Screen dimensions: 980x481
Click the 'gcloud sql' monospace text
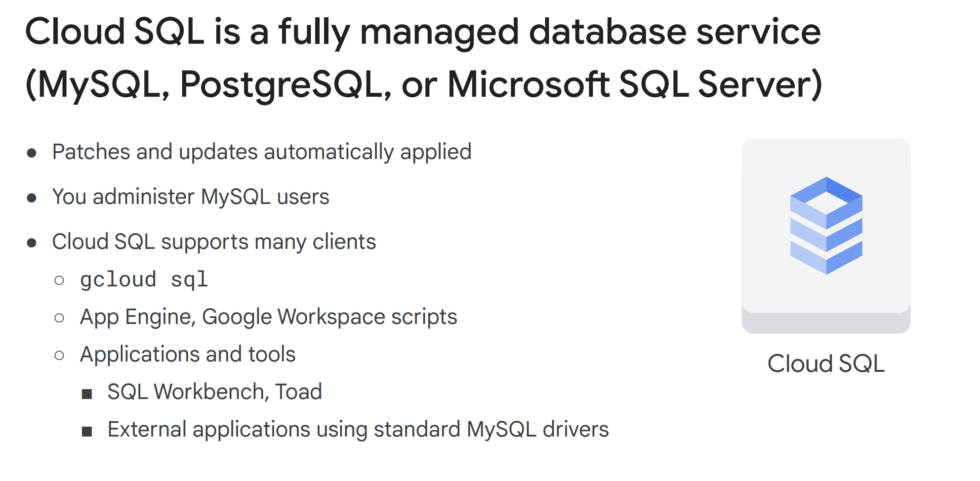coord(144,280)
